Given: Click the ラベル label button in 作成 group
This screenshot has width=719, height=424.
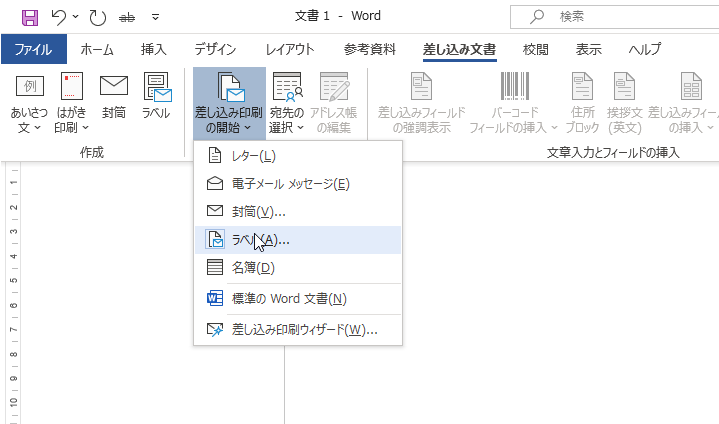Looking at the screenshot, I should coord(156,97).
